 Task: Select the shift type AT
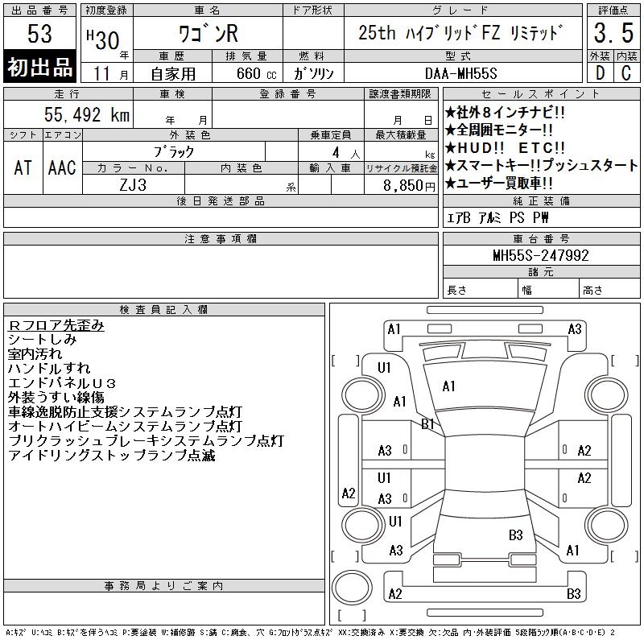(23, 167)
